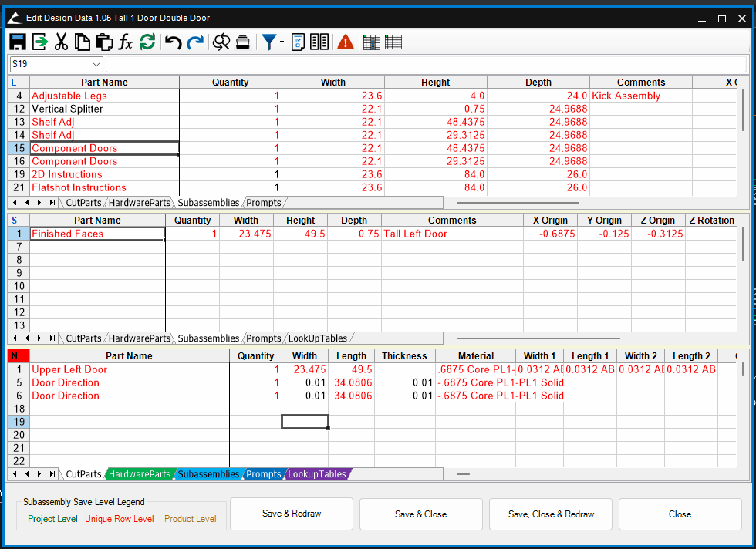Expand the S19 cell name box
This screenshot has width=756, height=549.
(96, 65)
